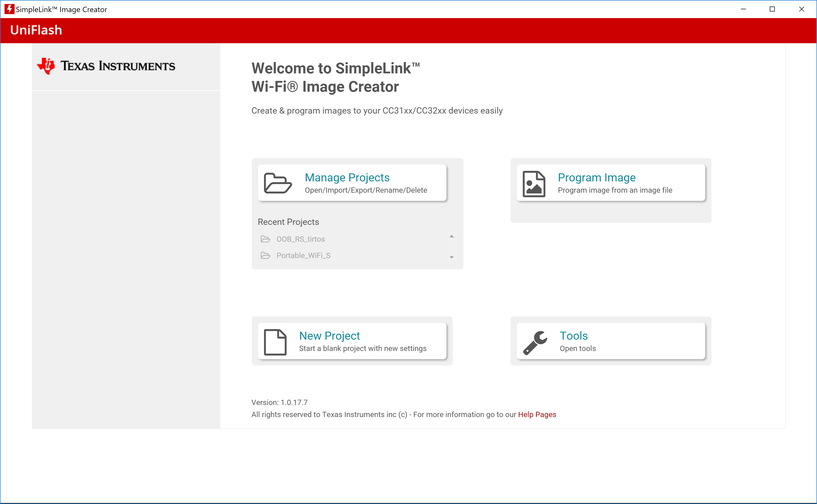Click the blank page icon for New Project
Viewport: 817px width, 504px height.
click(275, 342)
